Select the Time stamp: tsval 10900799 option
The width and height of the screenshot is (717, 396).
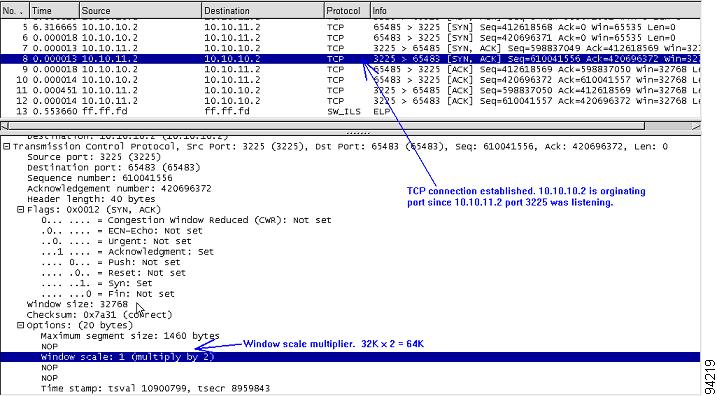click(155, 389)
